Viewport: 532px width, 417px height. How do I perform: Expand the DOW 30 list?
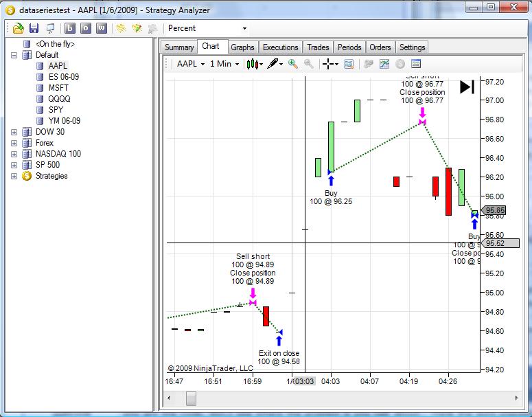tap(14, 132)
